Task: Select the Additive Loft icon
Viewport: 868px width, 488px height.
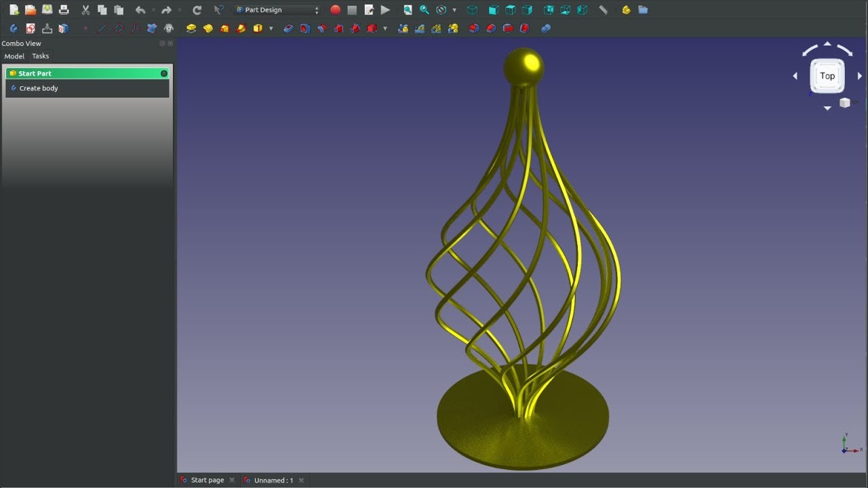Action: point(224,28)
